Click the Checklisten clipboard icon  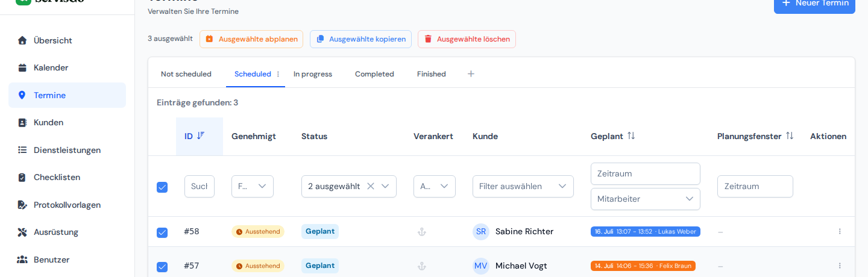(x=22, y=177)
